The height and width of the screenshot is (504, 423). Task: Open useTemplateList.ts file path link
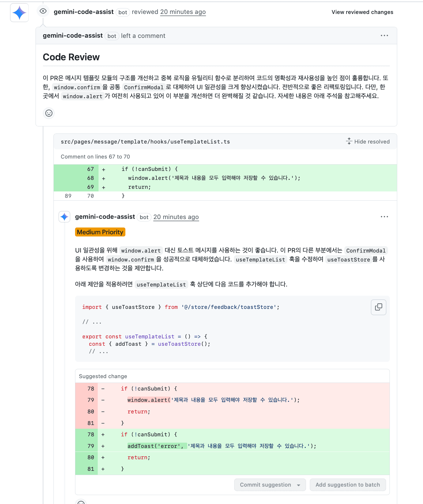point(145,142)
